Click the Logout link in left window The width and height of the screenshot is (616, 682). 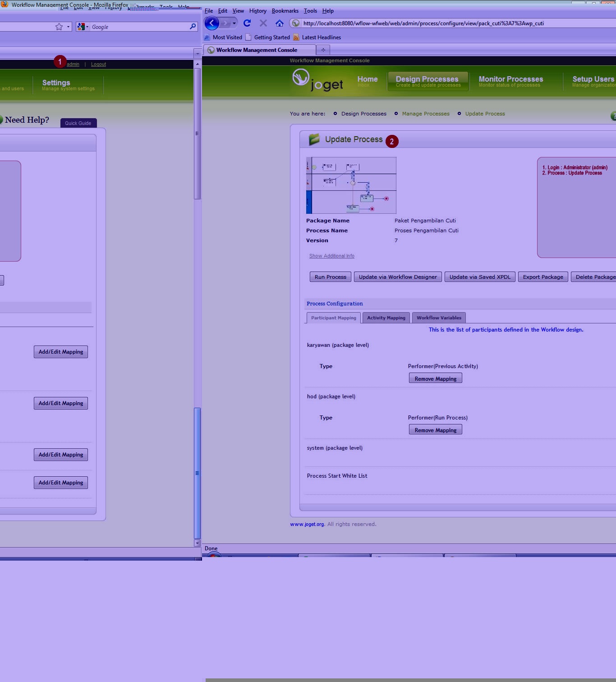click(98, 64)
